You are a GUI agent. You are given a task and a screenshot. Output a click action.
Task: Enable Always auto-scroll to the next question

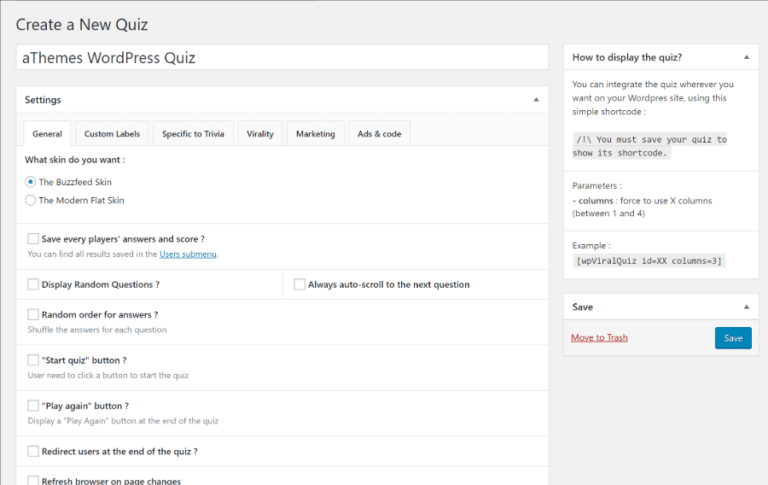[x=300, y=285]
